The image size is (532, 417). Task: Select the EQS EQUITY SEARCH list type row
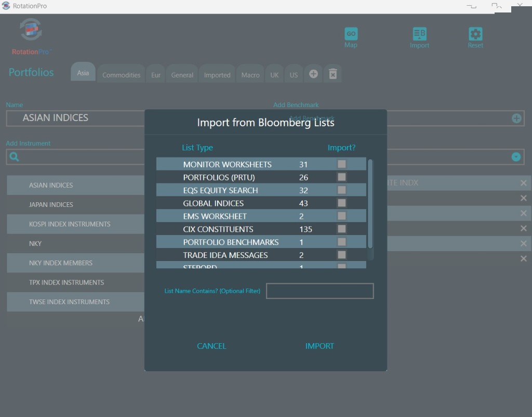point(261,190)
